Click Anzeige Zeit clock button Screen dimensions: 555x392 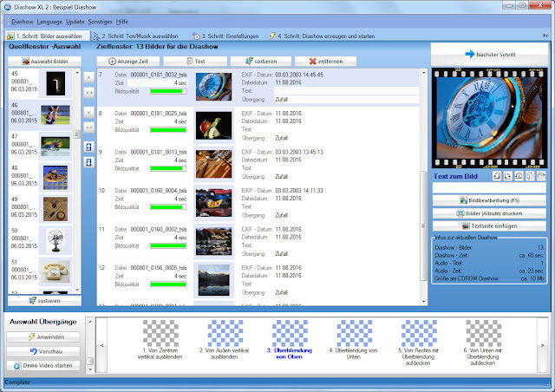tap(128, 62)
